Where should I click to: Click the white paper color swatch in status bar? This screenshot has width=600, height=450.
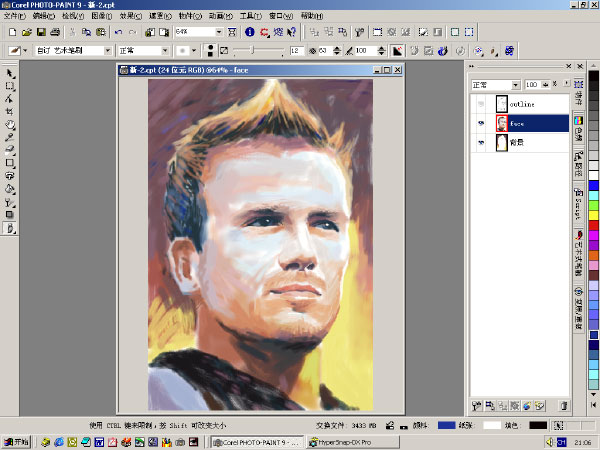(x=492, y=426)
